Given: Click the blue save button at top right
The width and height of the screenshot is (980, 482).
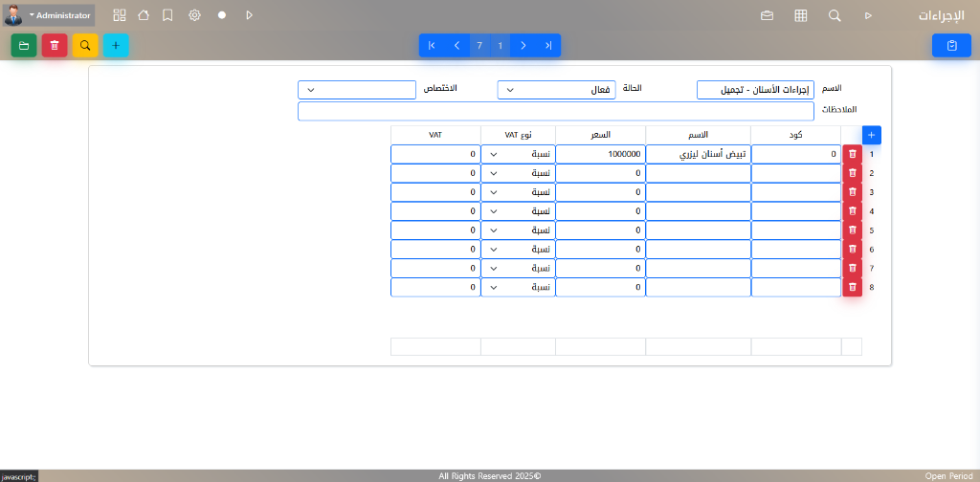Looking at the screenshot, I should click(x=951, y=45).
